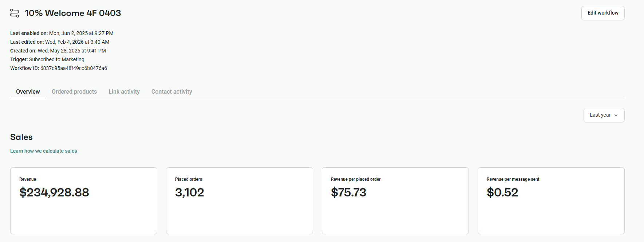644x242 pixels.
Task: Select the Revenue per placed order card
Action: tap(395, 200)
